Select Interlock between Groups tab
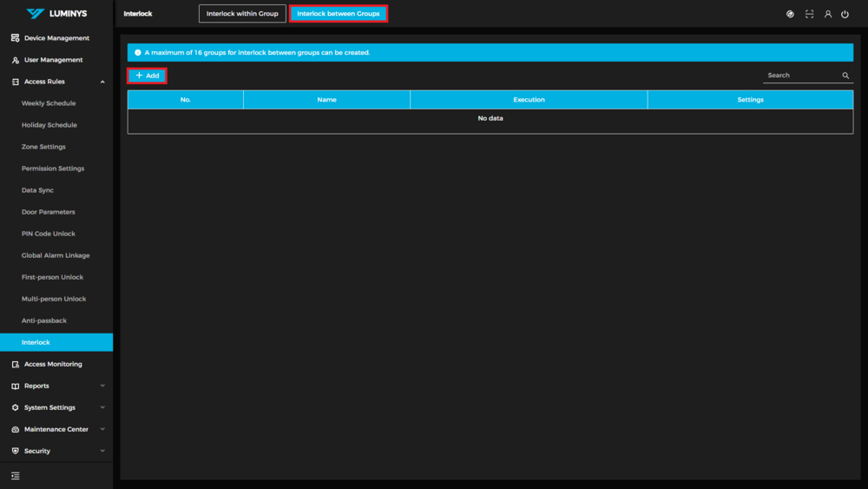868x489 pixels. tap(339, 14)
